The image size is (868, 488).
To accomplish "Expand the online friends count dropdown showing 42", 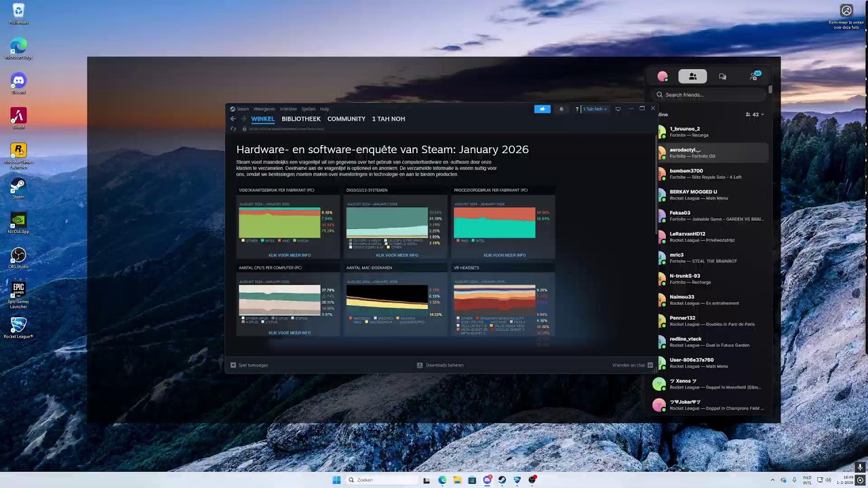I will click(755, 115).
